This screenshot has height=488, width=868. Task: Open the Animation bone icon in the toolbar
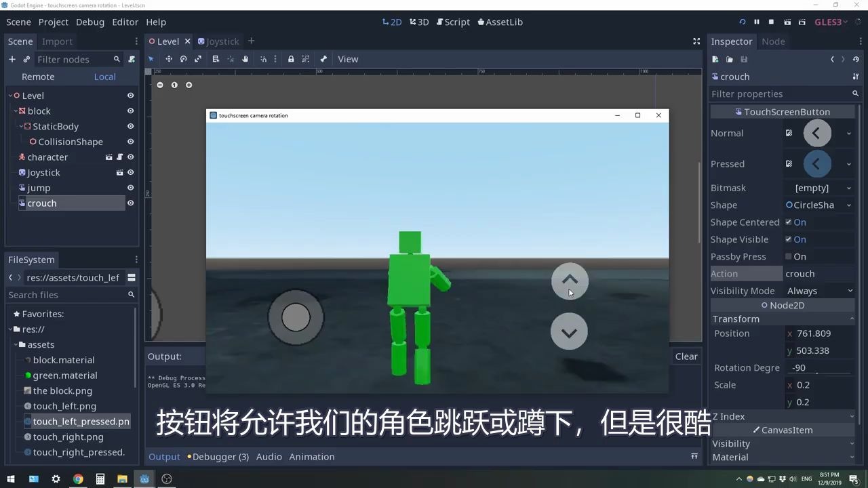(x=324, y=59)
